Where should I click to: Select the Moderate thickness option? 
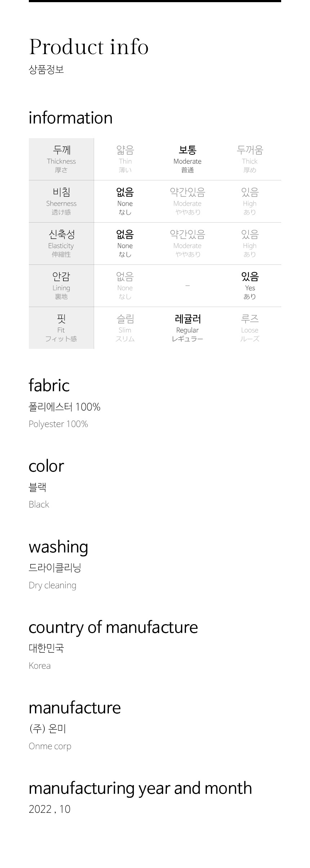coord(187,159)
